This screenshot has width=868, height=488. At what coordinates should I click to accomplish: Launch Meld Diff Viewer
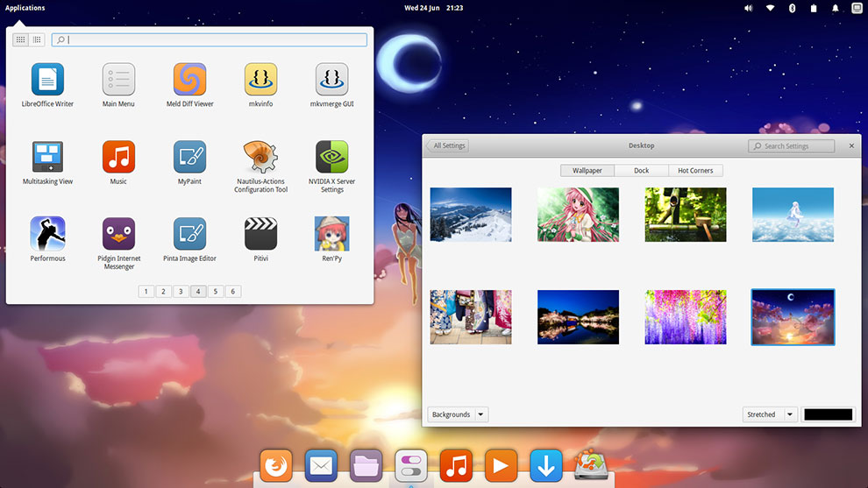pos(189,80)
